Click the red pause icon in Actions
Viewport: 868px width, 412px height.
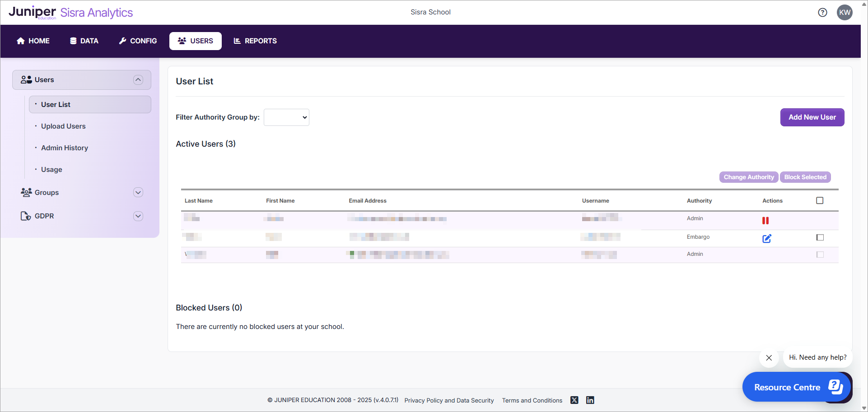[765, 221]
